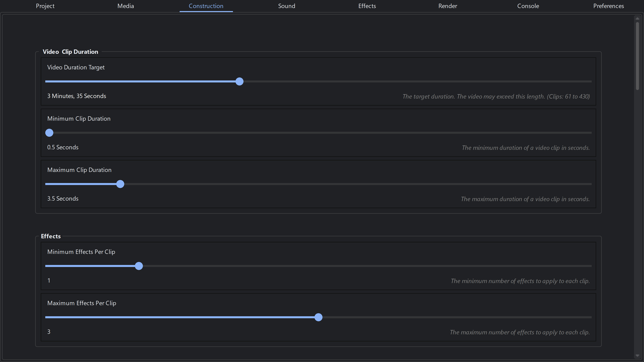
Task: Select the Construction tab
Action: [206, 6]
